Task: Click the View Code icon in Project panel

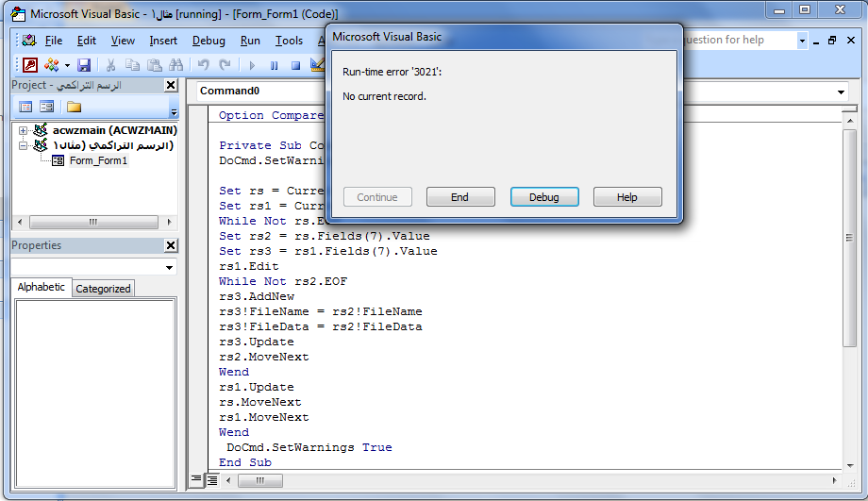Action: point(25,107)
